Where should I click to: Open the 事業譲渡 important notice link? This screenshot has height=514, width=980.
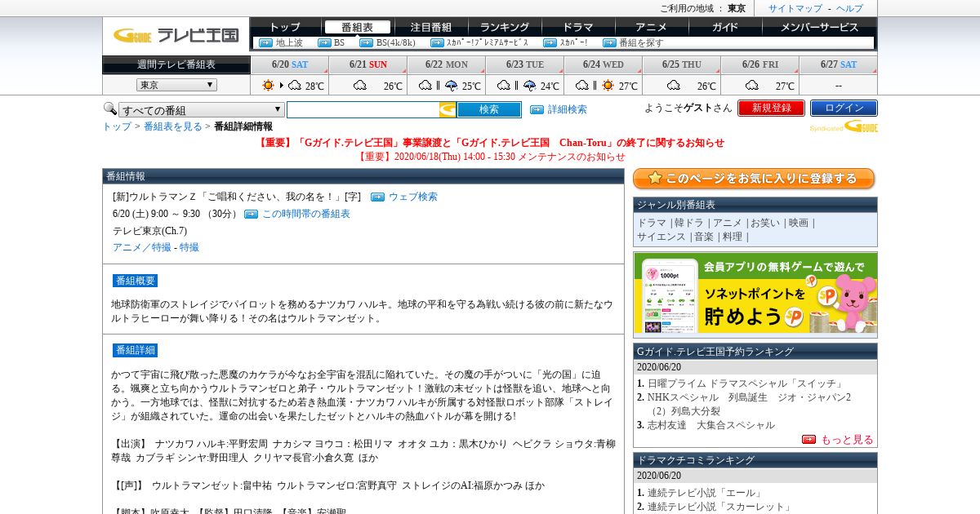click(x=490, y=142)
